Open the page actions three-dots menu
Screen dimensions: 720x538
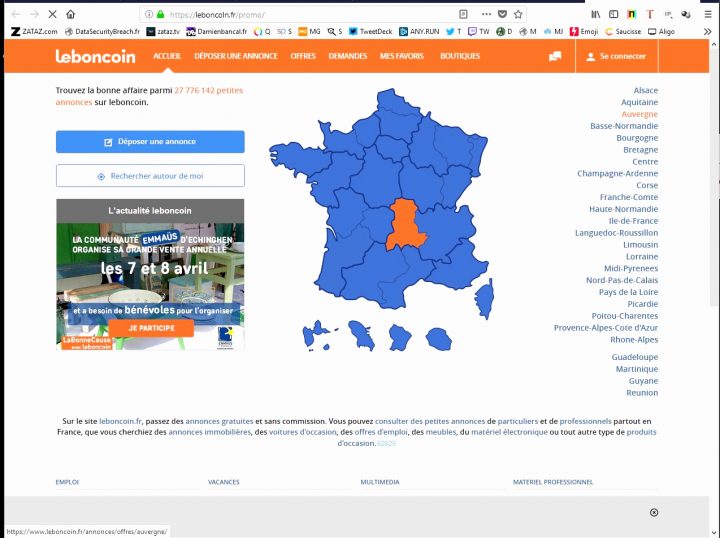[486, 15]
